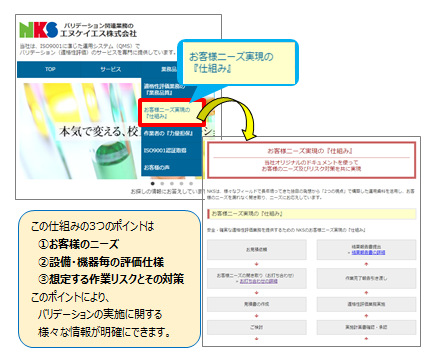Click the NKS company logo
This screenshot has height=361, width=427.
[38, 30]
